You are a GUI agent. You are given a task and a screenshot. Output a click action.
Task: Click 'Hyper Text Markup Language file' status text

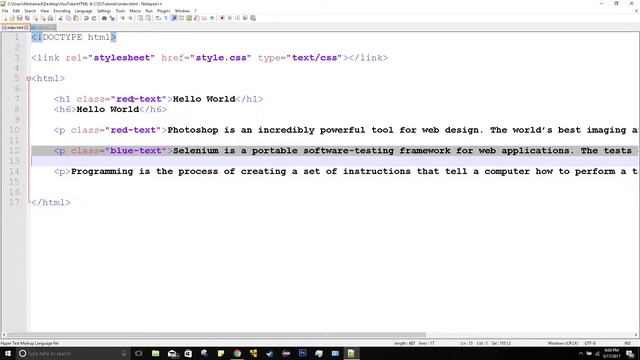coord(30,343)
